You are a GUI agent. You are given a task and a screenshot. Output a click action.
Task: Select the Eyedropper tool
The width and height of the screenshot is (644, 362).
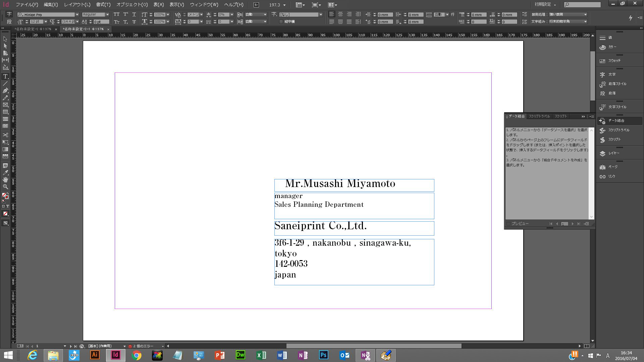point(5,173)
